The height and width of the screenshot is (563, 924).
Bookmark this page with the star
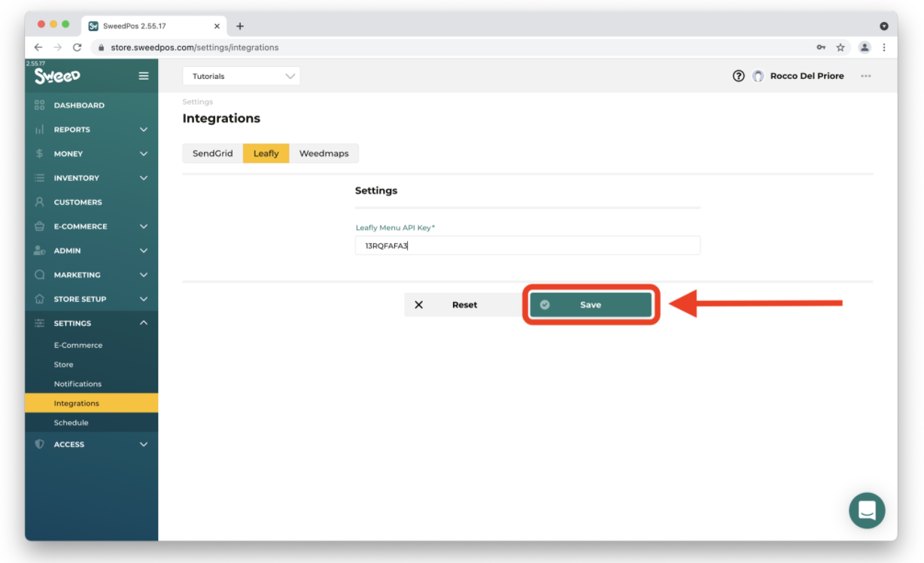tap(841, 47)
